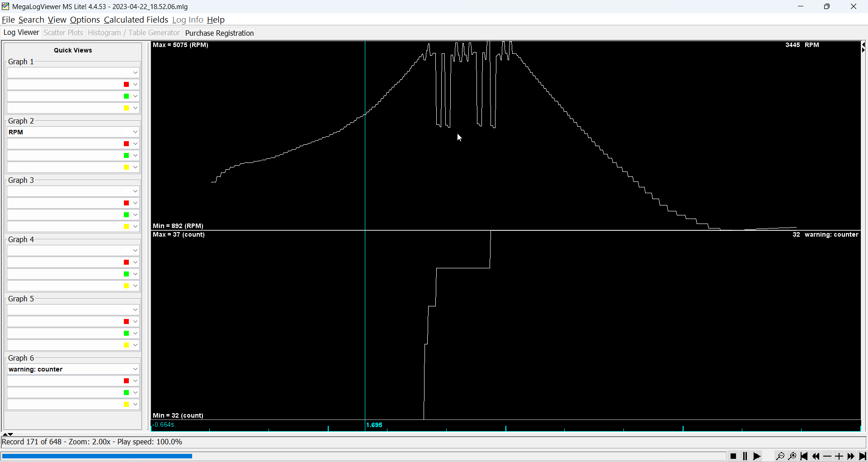Image resolution: width=868 pixels, height=462 pixels.
Task: Click the Max = 5075 (RPM) label
Action: pos(180,45)
